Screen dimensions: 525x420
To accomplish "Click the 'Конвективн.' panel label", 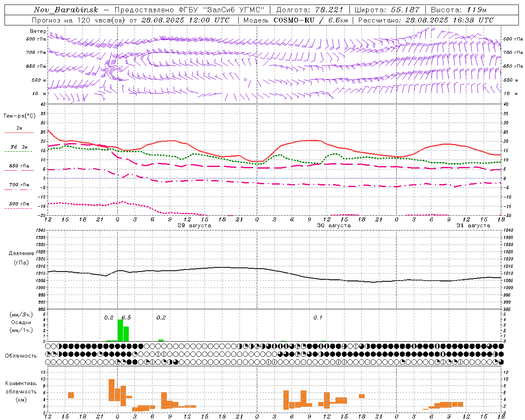I will (x=21, y=383).
